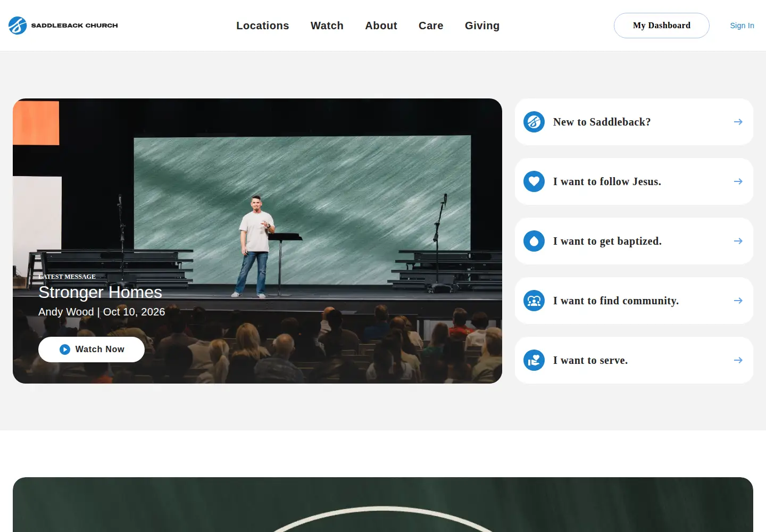Viewport: 766px width, 532px height.
Task: Click the Saddleback Church logo icon
Action: coord(18,26)
